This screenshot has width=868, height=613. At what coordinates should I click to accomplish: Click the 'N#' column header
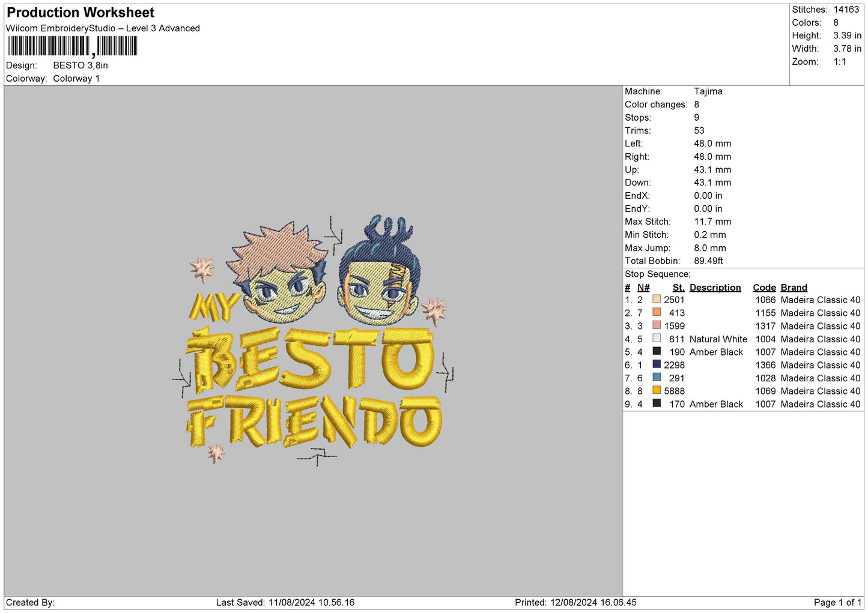643,288
